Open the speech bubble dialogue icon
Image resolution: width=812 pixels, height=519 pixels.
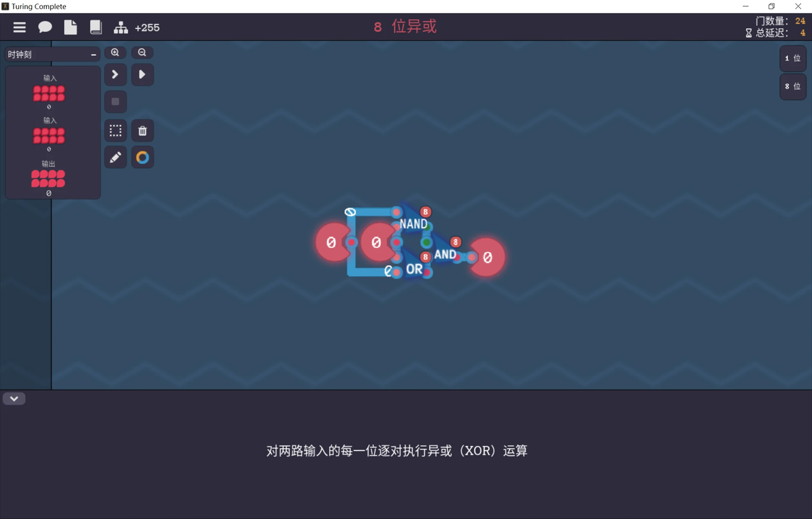tap(45, 27)
